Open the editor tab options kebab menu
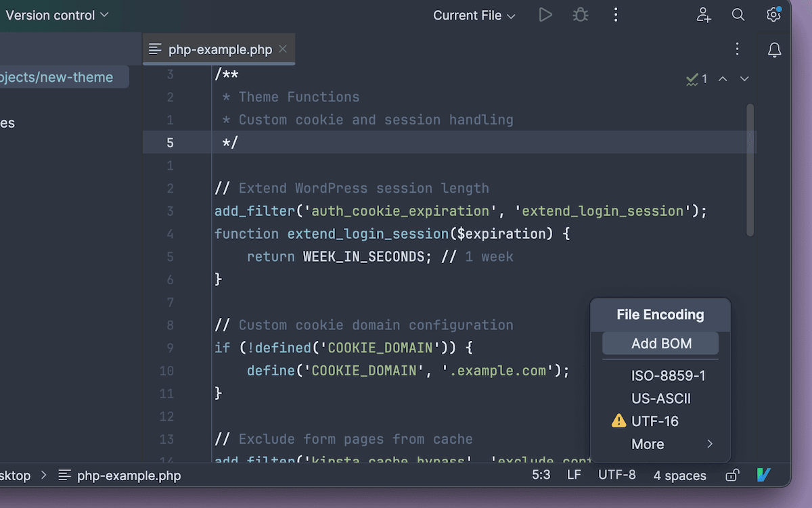This screenshot has height=508, width=812. coord(737,49)
